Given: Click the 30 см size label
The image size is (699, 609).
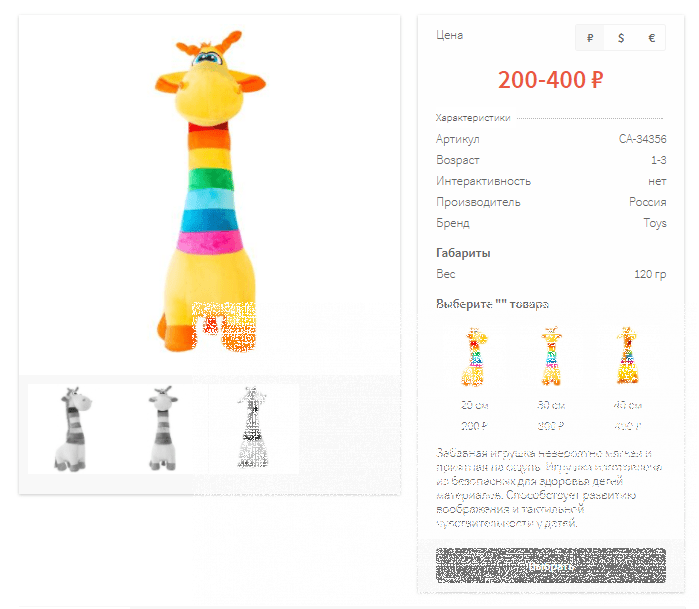Looking at the screenshot, I should click(551, 405).
